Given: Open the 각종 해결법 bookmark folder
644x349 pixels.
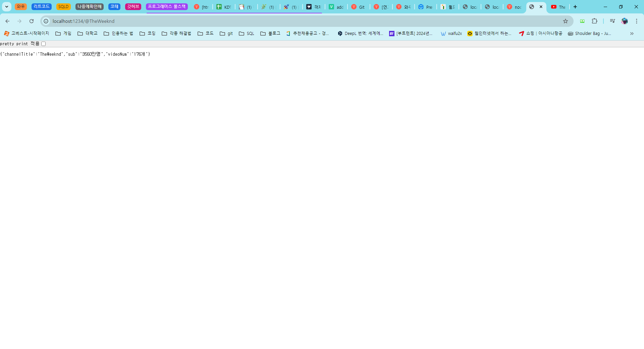Looking at the screenshot, I should [176, 34].
